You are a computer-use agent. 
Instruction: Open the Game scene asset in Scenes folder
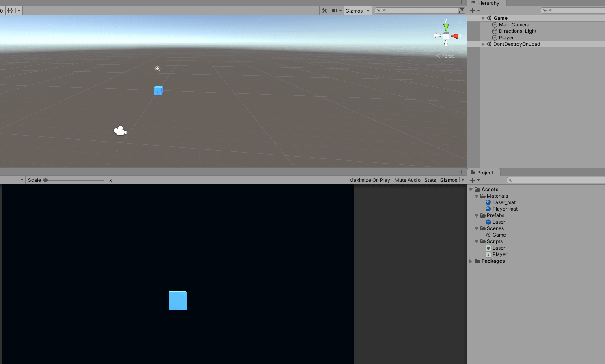pos(499,235)
